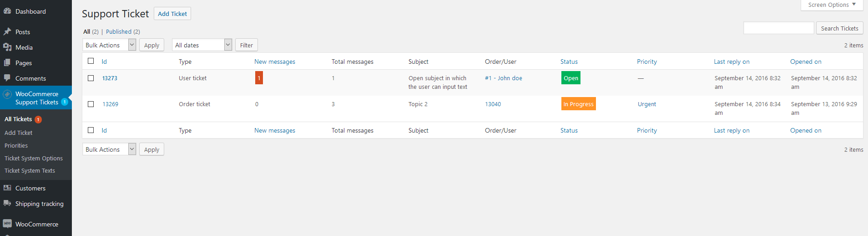The height and width of the screenshot is (236, 868).
Task: Click the WooCommerce logo icon
Action: [7, 224]
